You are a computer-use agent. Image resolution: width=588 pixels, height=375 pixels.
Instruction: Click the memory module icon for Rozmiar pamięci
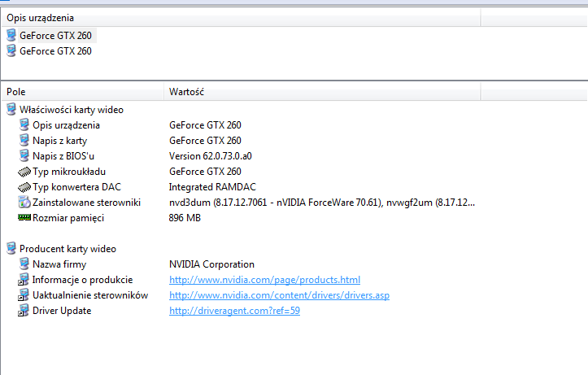click(24, 217)
